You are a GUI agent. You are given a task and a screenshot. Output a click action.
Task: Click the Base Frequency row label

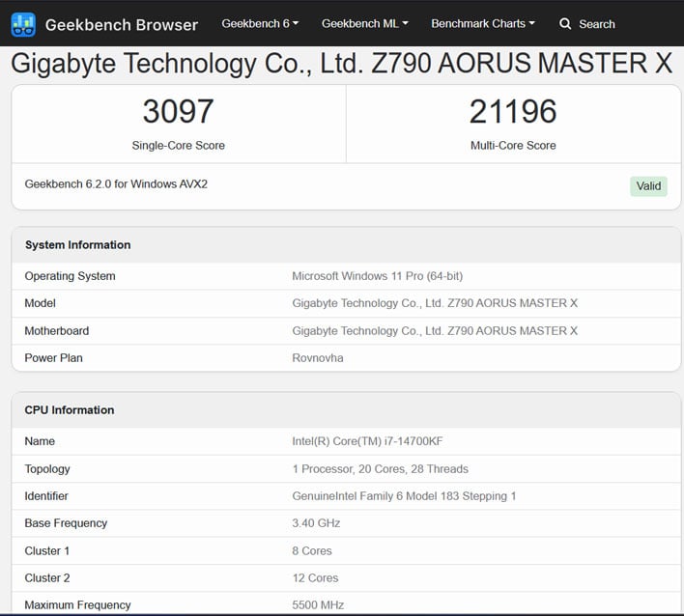[x=66, y=523]
